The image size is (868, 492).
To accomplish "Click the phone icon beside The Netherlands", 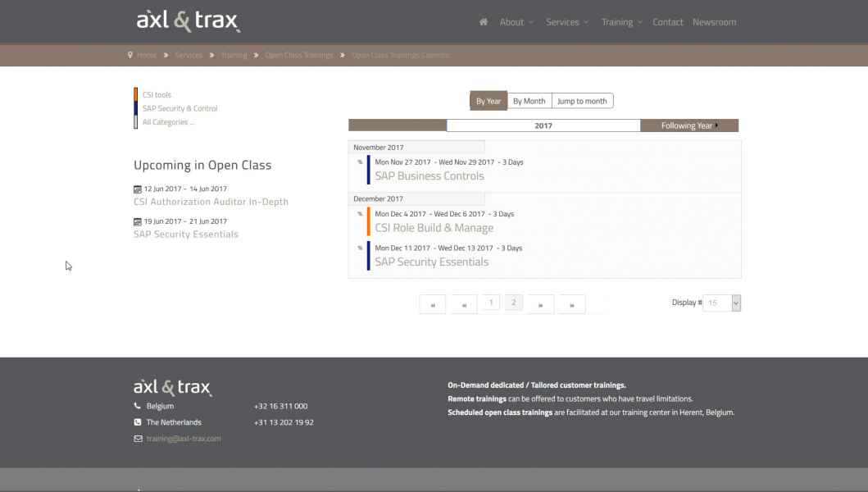I will 137,422.
